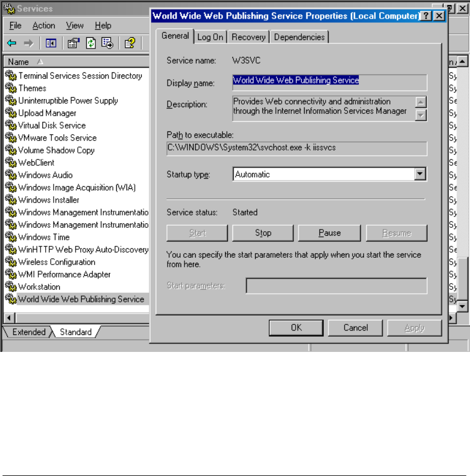This screenshot has height=476, width=470.
Task: Click services list vertical scroll down arrow
Action: (462, 306)
